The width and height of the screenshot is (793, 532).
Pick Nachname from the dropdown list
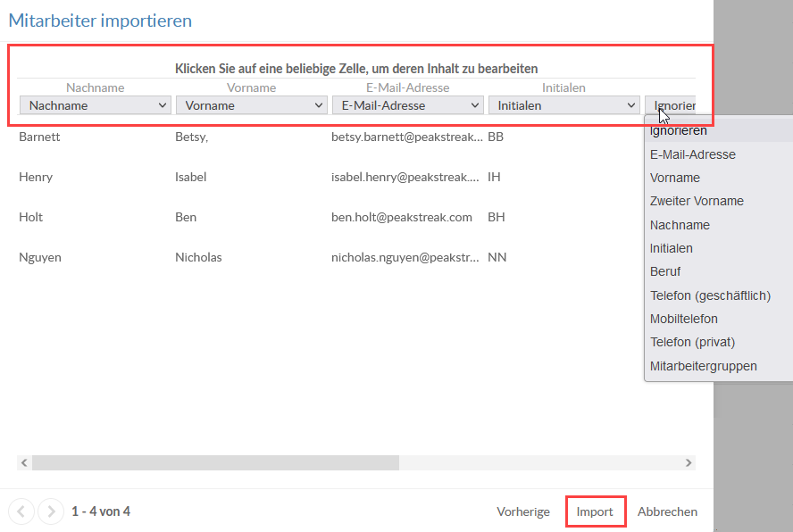[680, 225]
